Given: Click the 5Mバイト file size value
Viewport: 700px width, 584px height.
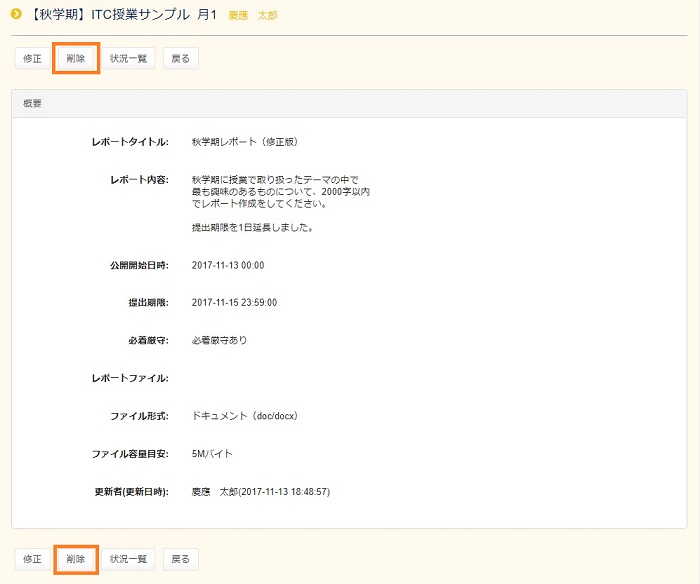Looking at the screenshot, I should click(x=212, y=453).
